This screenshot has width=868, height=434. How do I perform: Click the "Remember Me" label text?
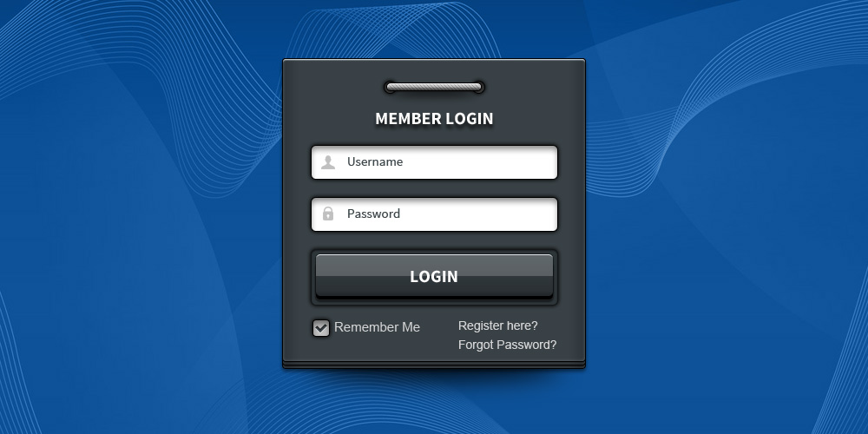377,327
